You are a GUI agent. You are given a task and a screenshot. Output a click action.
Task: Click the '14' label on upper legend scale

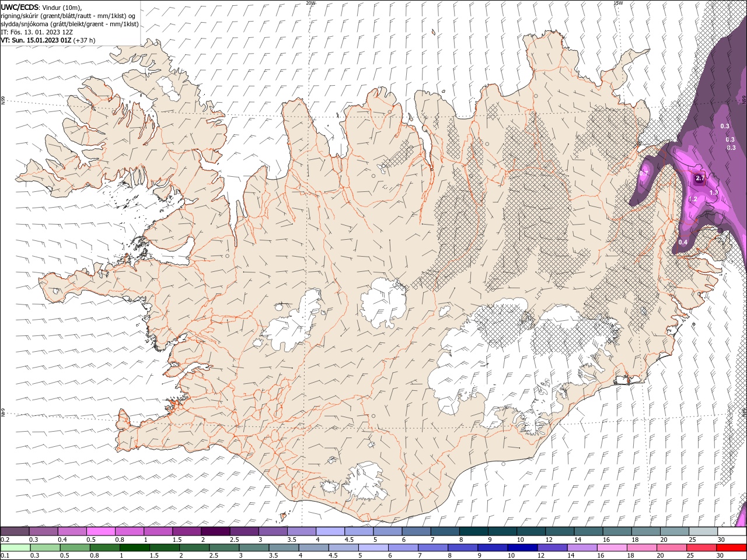(x=578, y=540)
